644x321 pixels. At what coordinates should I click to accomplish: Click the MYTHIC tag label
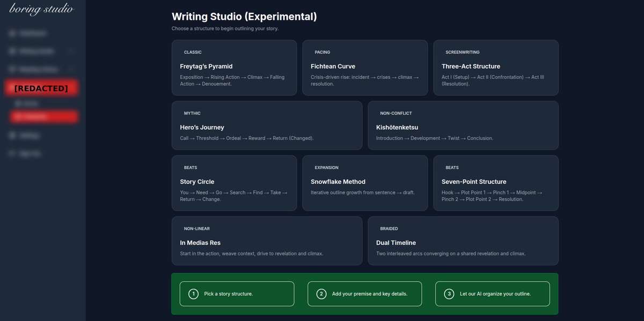(x=192, y=114)
